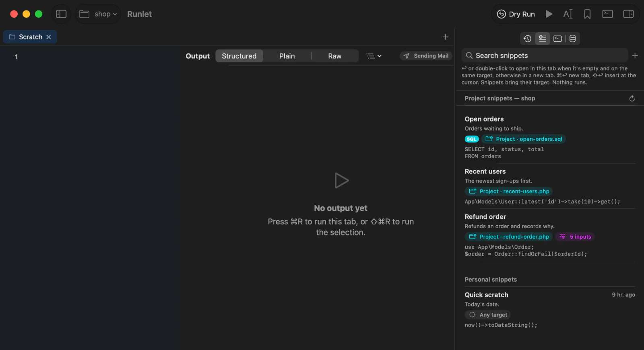644x350 pixels.
Task: Click the Sending Mail indicator
Action: point(426,56)
